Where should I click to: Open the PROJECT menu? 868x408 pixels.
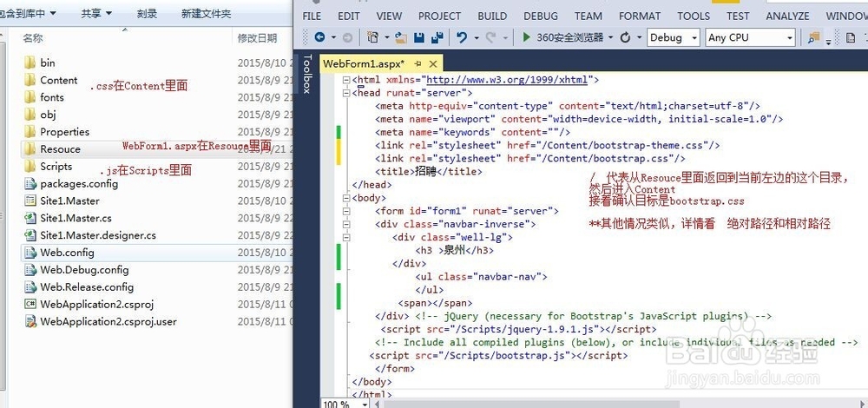click(x=439, y=16)
